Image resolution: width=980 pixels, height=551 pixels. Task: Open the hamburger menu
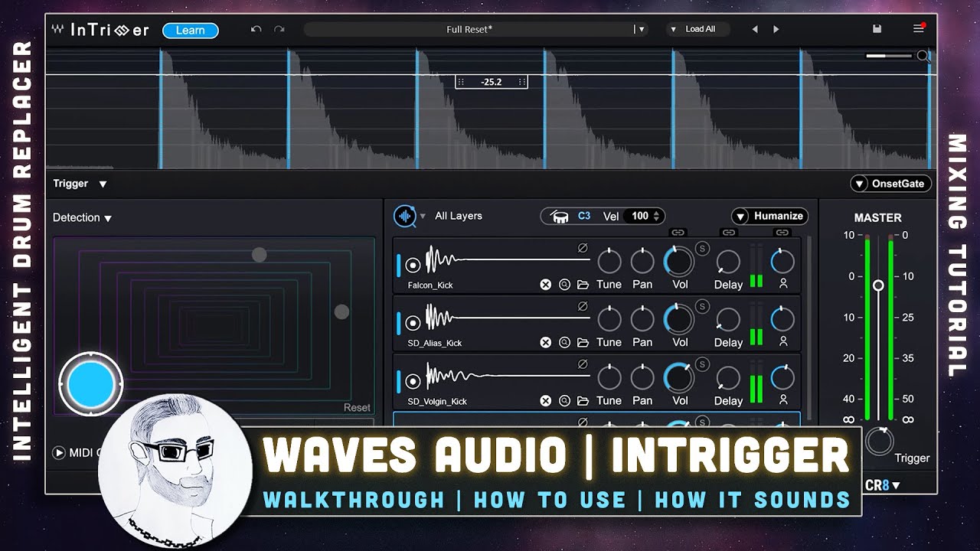click(919, 29)
